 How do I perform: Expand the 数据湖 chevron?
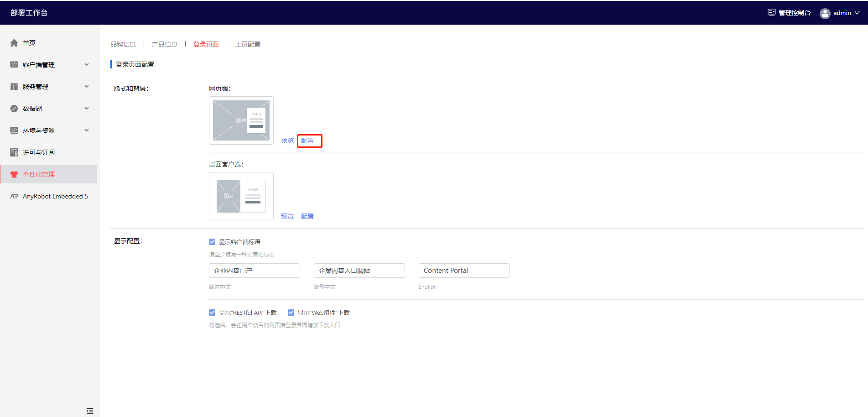click(87, 109)
